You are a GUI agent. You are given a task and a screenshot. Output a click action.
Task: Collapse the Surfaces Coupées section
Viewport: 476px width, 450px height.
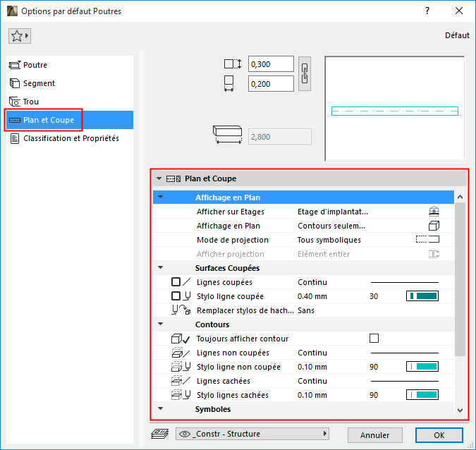161,268
